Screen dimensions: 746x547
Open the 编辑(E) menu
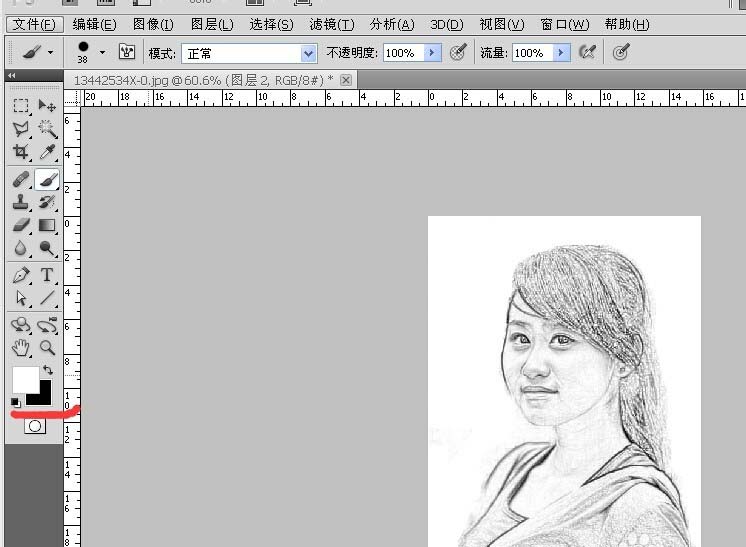(x=94, y=24)
